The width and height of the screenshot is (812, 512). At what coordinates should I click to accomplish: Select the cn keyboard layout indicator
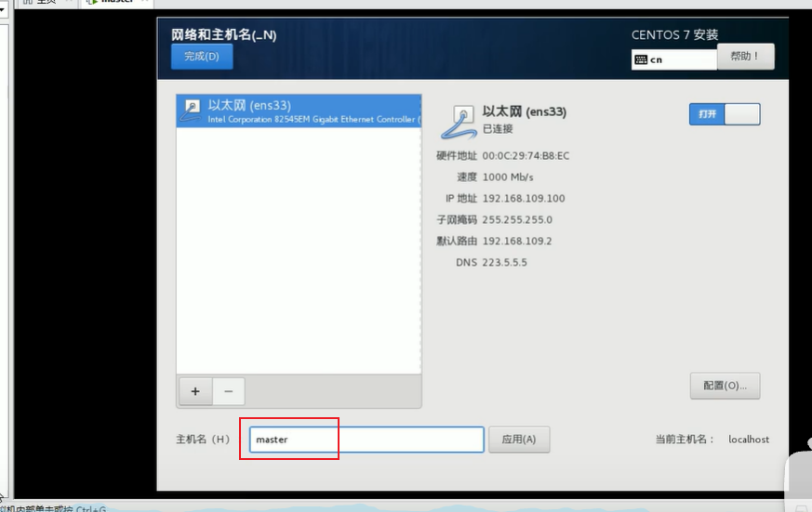pyautogui.click(x=673, y=60)
